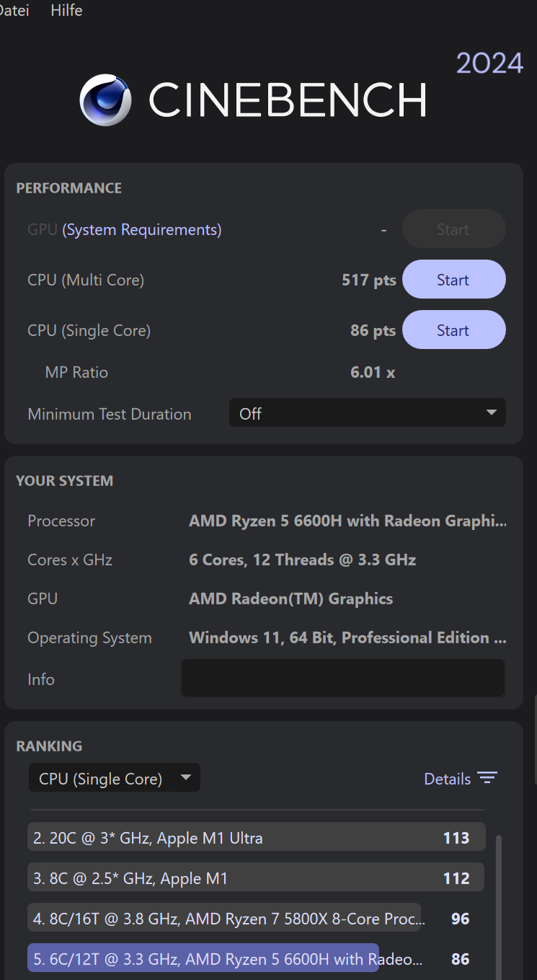Image resolution: width=537 pixels, height=980 pixels.
Task: Start the CPU Multi Core benchmark
Action: click(453, 280)
